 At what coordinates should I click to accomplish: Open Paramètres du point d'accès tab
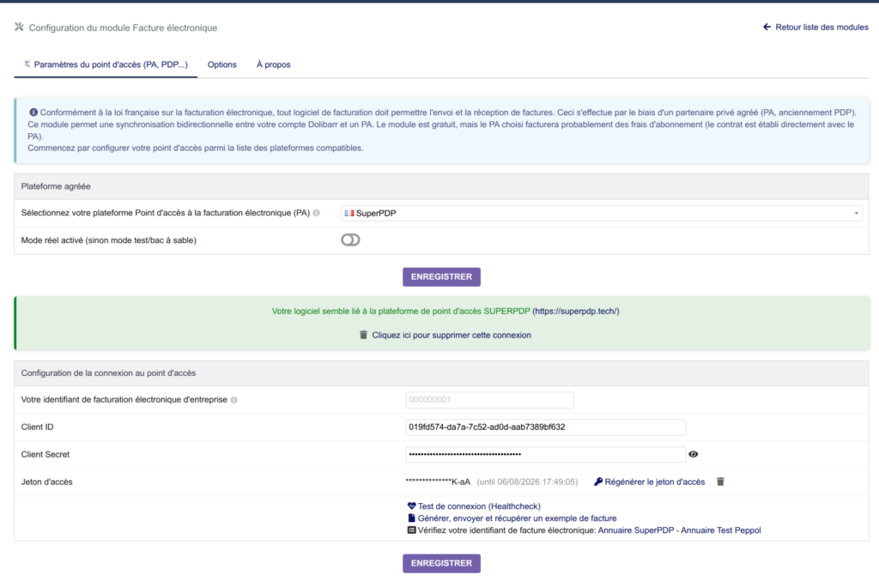[x=106, y=64]
